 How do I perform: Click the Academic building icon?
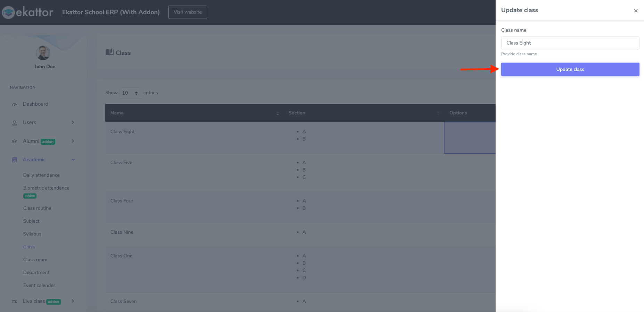click(15, 160)
